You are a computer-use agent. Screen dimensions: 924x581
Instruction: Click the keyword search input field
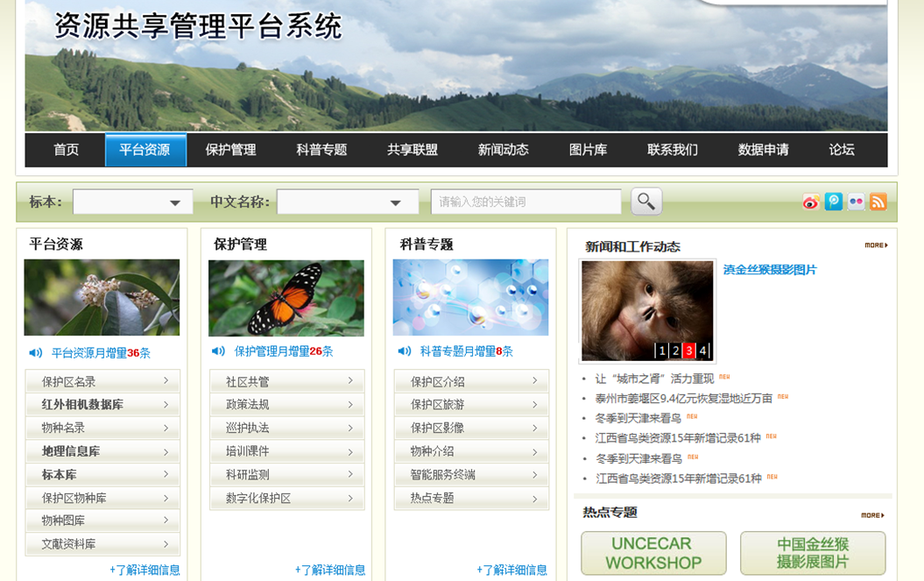(525, 202)
